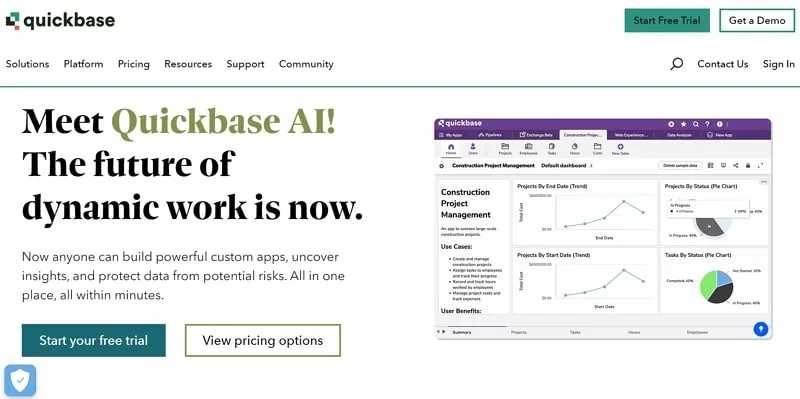
Task: Switch to the Data Analyzer tab
Action: click(x=679, y=135)
